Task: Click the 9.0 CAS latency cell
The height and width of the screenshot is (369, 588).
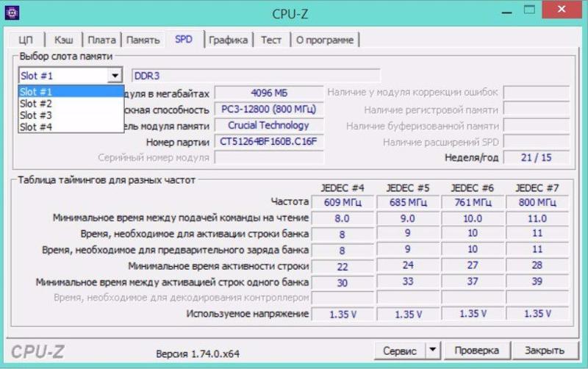Action: point(408,218)
